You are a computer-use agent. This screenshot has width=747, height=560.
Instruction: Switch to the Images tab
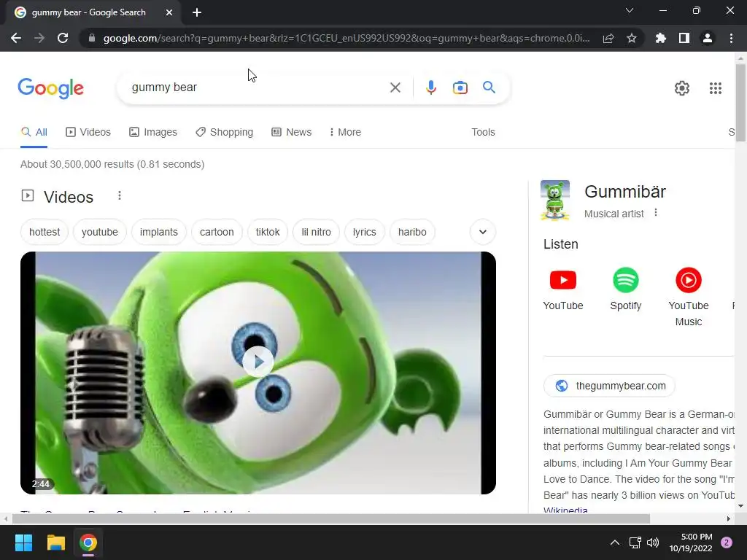[x=153, y=133]
